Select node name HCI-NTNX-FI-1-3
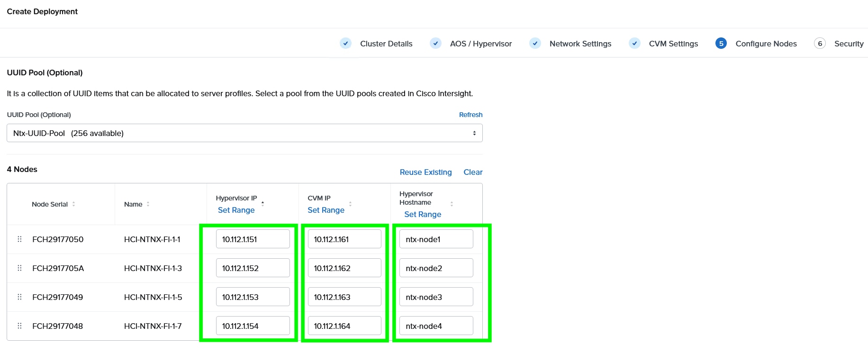 click(153, 268)
